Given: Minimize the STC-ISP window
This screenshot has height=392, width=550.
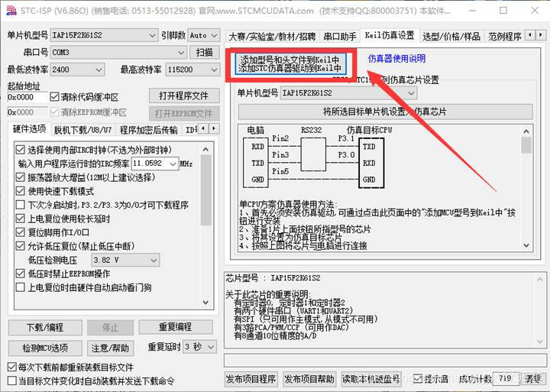Looking at the screenshot, I should tap(473, 11).
